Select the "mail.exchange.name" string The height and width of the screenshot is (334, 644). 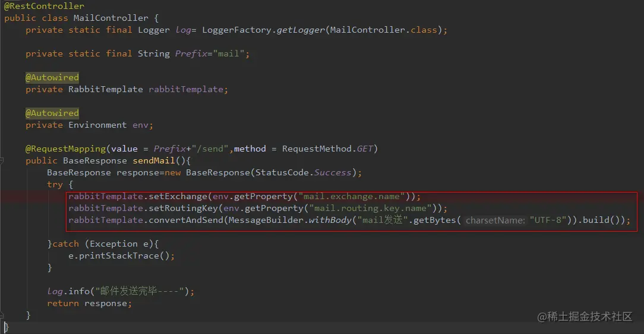[x=352, y=196]
